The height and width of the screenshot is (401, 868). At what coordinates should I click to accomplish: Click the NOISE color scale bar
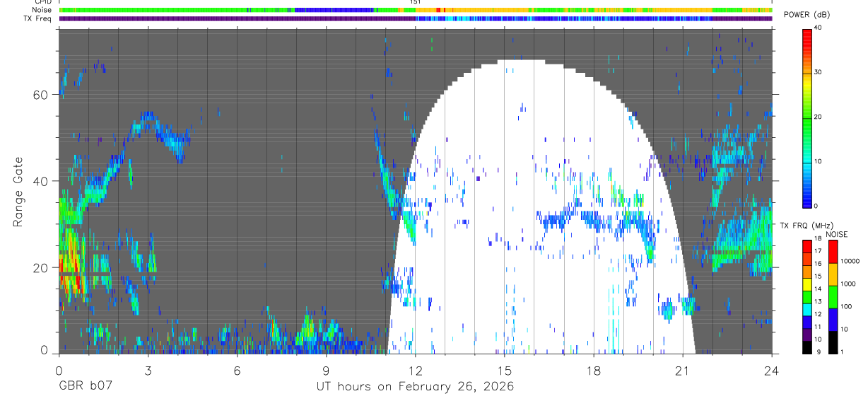(x=833, y=296)
